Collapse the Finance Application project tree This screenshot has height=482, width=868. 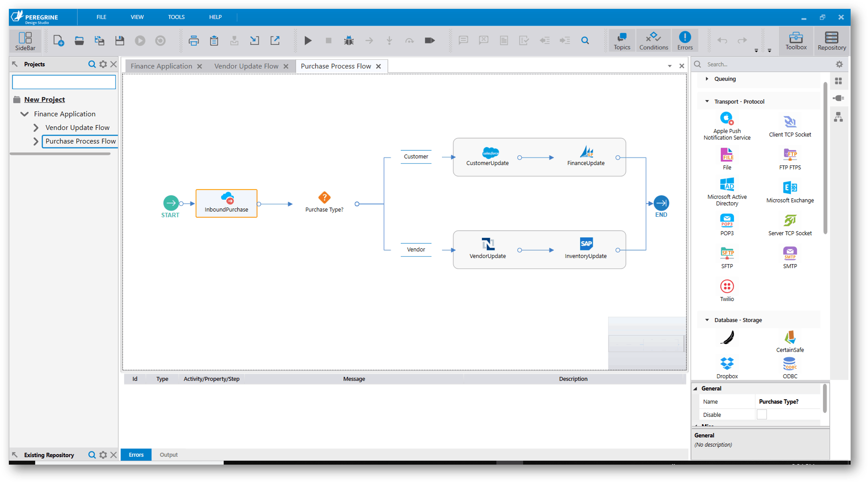[24, 114]
